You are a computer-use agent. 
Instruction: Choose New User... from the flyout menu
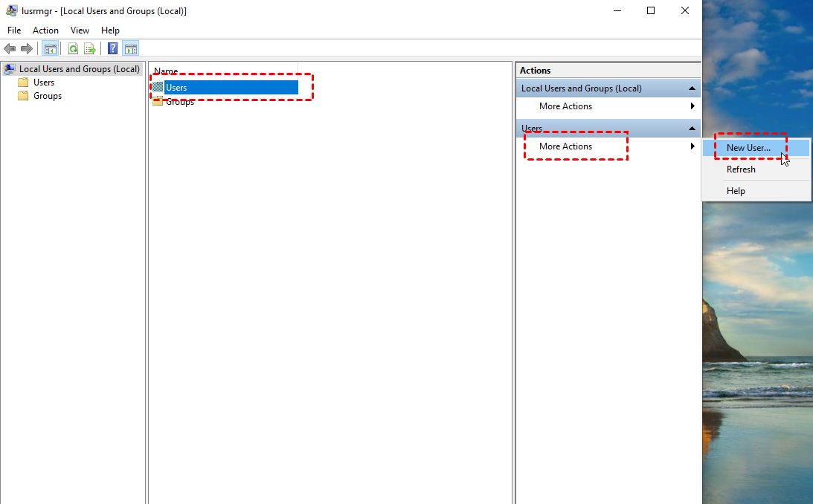click(x=756, y=148)
